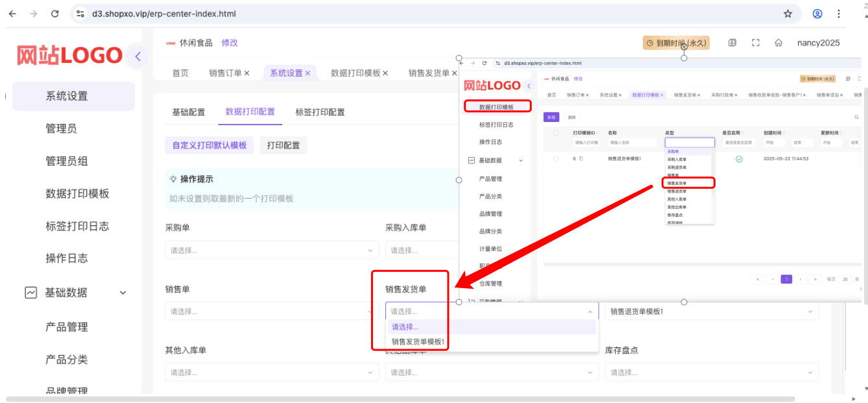The width and height of the screenshot is (868, 403).
Task: Click the 基础数据 chart icon in main sidebar
Action: point(31,293)
